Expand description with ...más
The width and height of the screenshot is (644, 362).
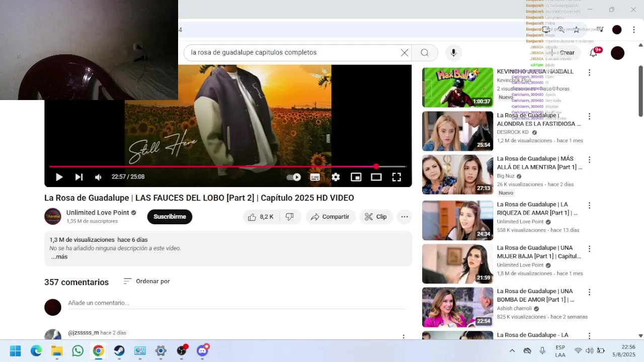pos(59,256)
